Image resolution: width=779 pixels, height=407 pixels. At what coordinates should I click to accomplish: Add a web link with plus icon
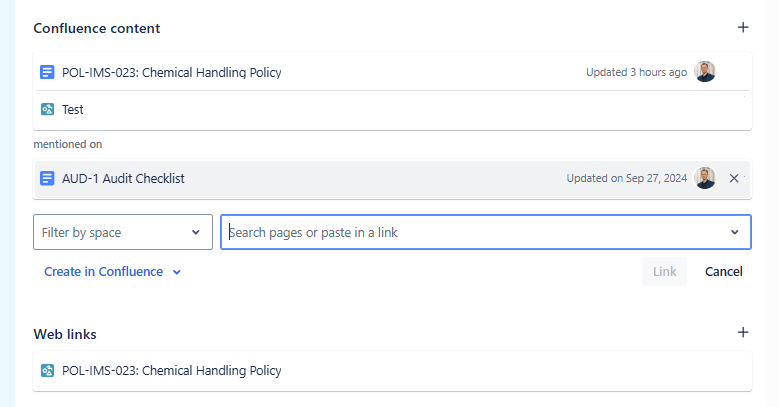click(x=743, y=332)
